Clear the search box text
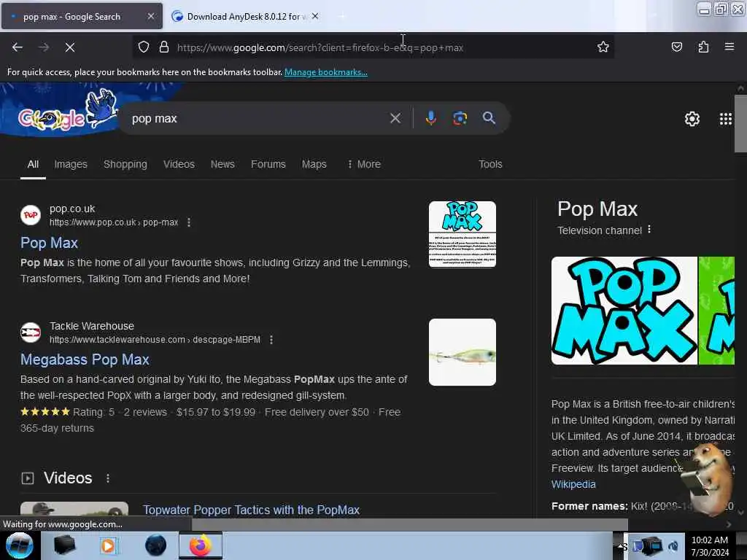 [x=395, y=118]
